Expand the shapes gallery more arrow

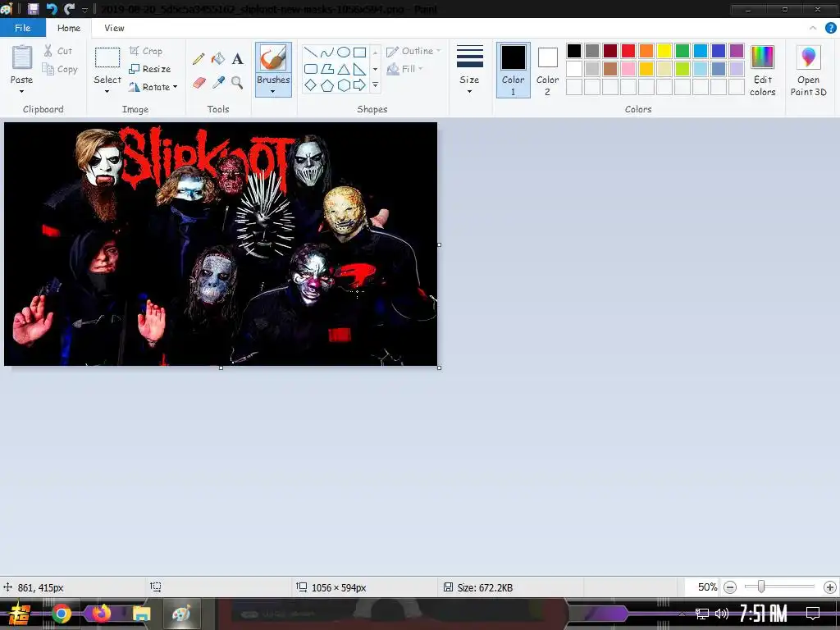[x=375, y=84]
